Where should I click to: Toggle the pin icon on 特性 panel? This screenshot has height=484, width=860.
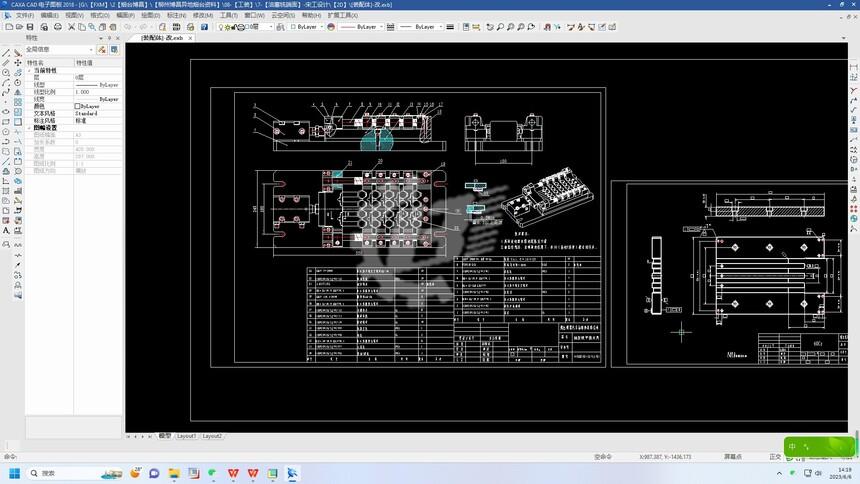109,38
